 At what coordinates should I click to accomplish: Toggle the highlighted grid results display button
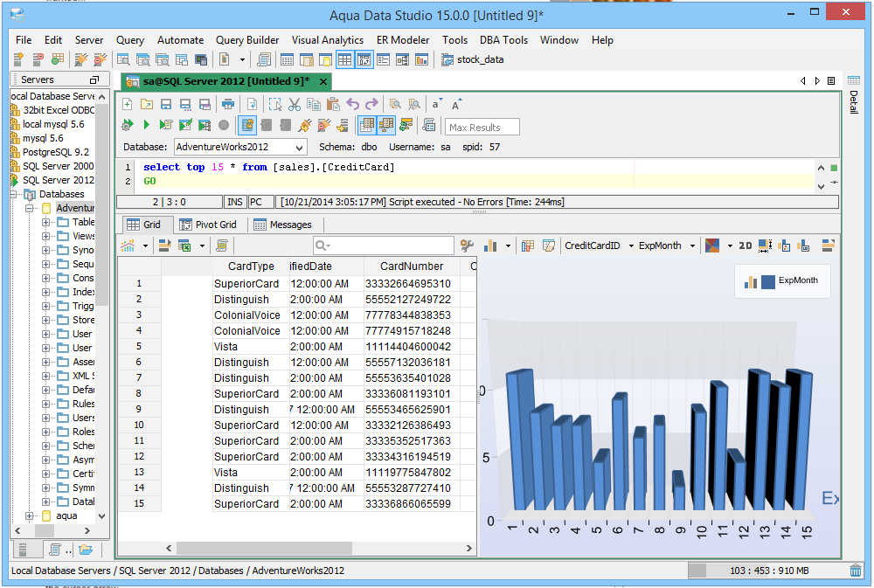click(366, 126)
